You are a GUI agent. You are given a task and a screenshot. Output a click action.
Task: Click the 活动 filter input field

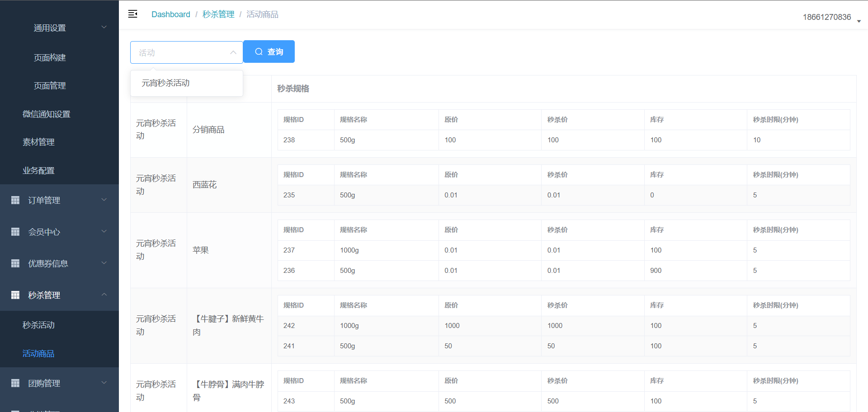point(181,52)
